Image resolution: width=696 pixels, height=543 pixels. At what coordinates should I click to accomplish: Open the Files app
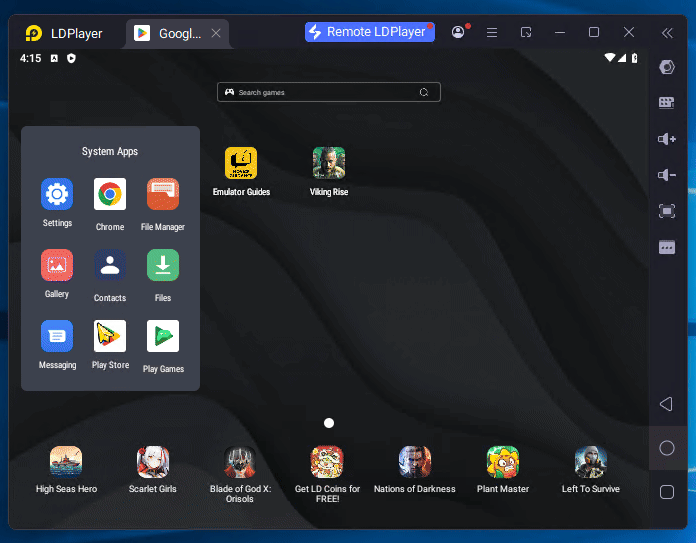pos(163,265)
